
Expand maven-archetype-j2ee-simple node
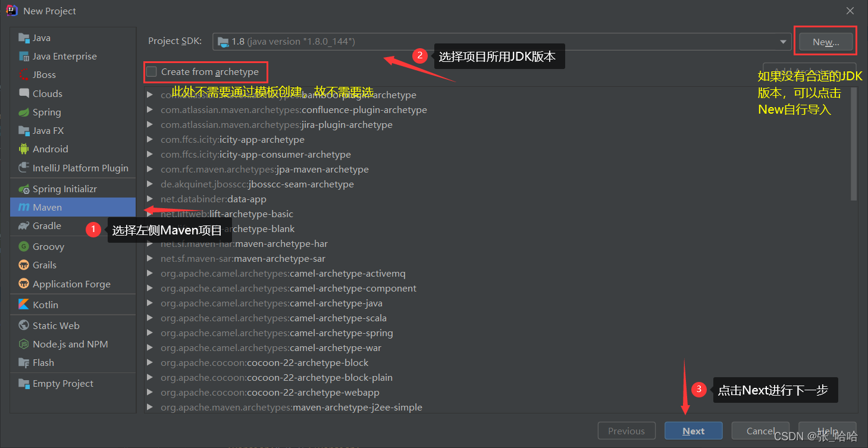click(149, 408)
